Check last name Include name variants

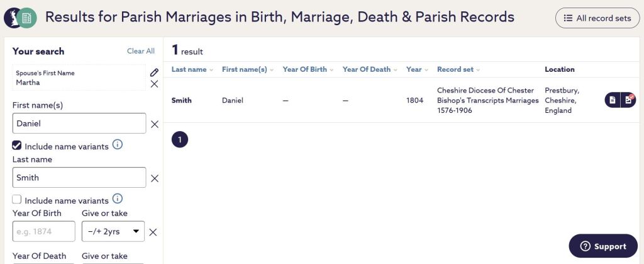click(x=17, y=200)
